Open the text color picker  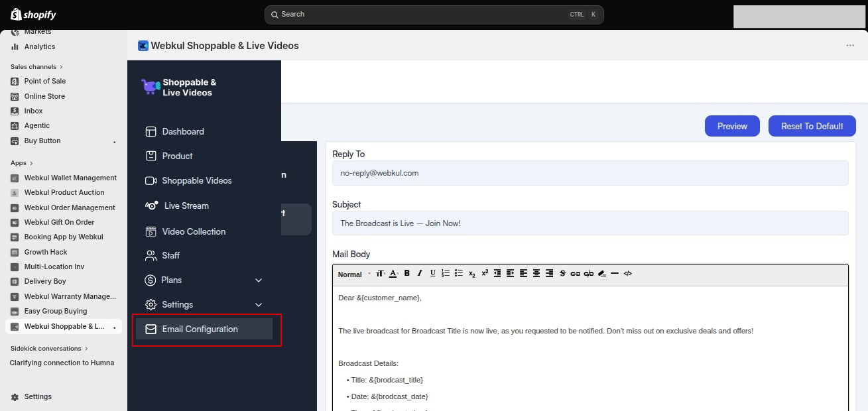pos(393,273)
